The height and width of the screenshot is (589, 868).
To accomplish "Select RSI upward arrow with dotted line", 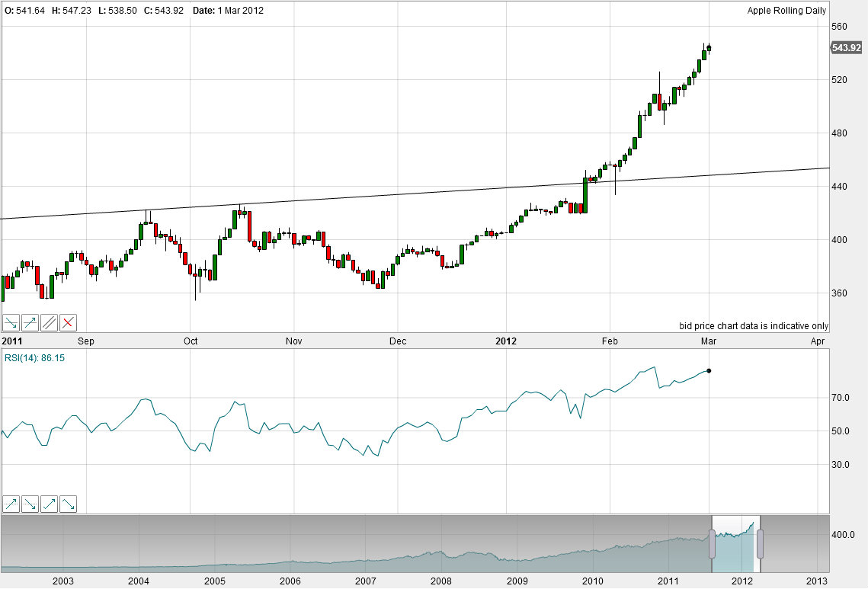I will 11,504.
